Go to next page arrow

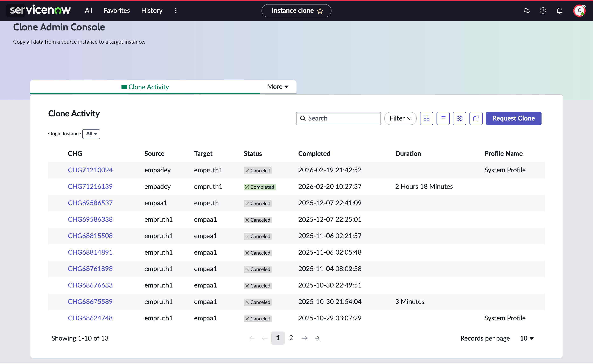(x=304, y=338)
